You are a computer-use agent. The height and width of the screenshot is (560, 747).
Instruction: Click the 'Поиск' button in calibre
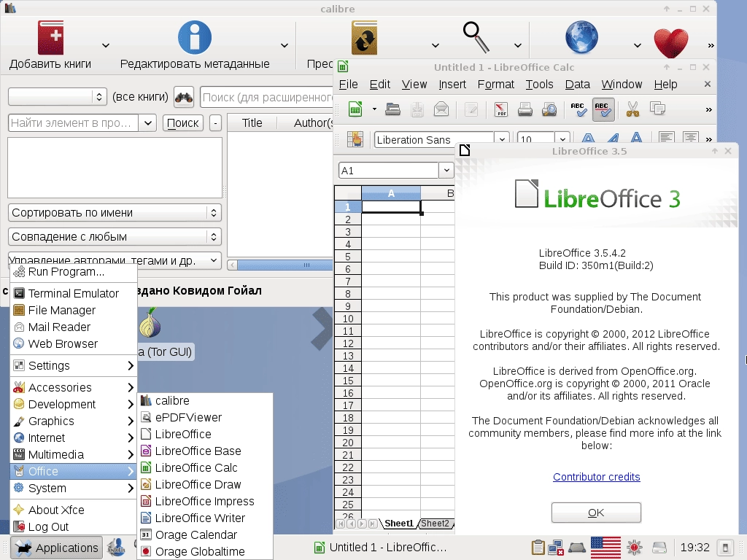pos(183,122)
